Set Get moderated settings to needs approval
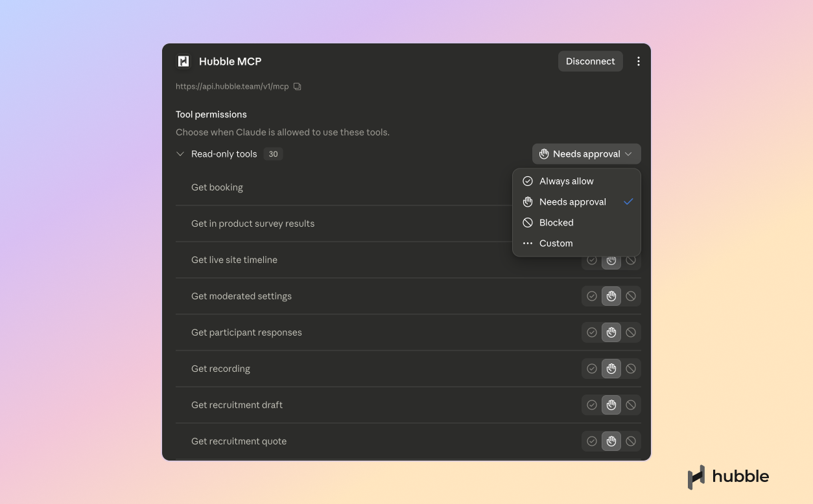The height and width of the screenshot is (504, 813). (611, 296)
